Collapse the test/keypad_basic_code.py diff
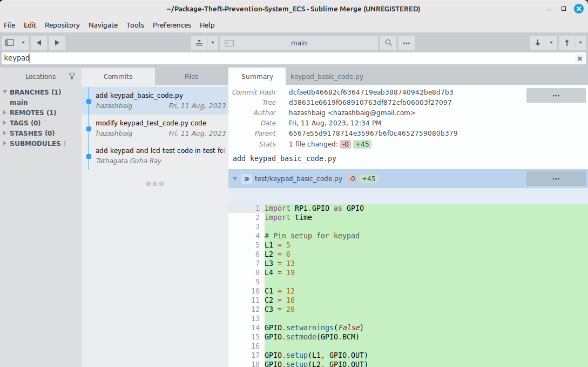Image resolution: width=588 pixels, height=367 pixels. pyautogui.click(x=235, y=179)
